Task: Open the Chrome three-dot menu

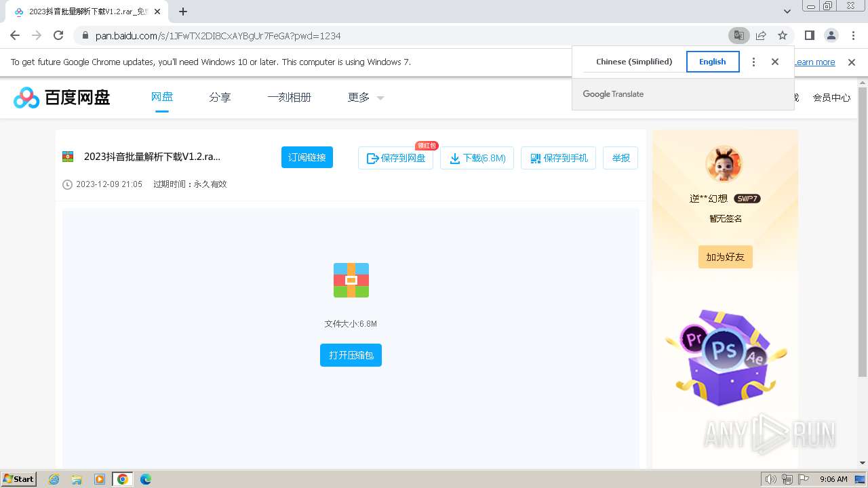Action: [852, 35]
